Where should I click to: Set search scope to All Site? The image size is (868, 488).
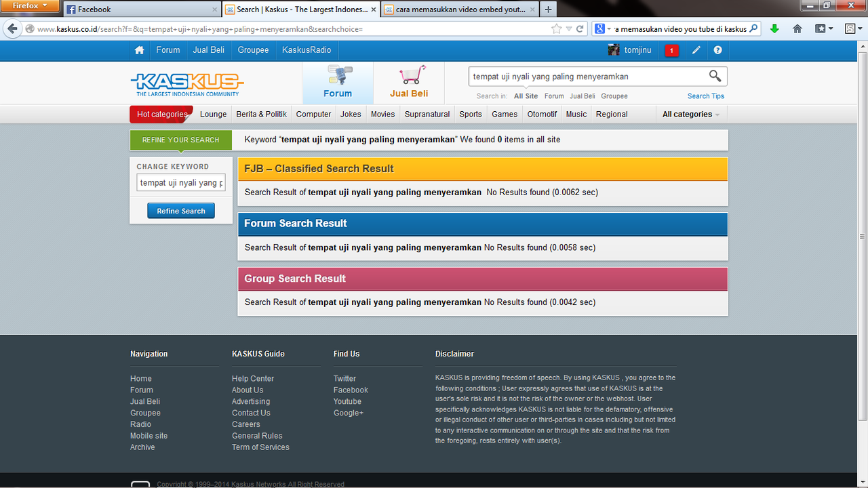pyautogui.click(x=526, y=96)
